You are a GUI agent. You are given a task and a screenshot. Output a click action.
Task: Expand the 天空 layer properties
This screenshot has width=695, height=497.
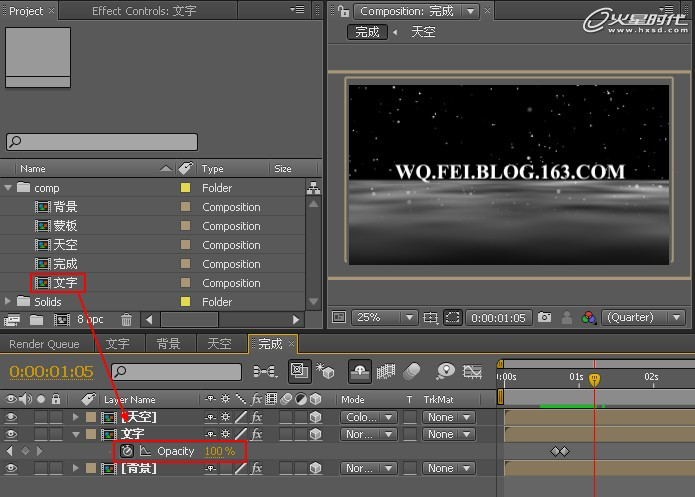coord(75,417)
